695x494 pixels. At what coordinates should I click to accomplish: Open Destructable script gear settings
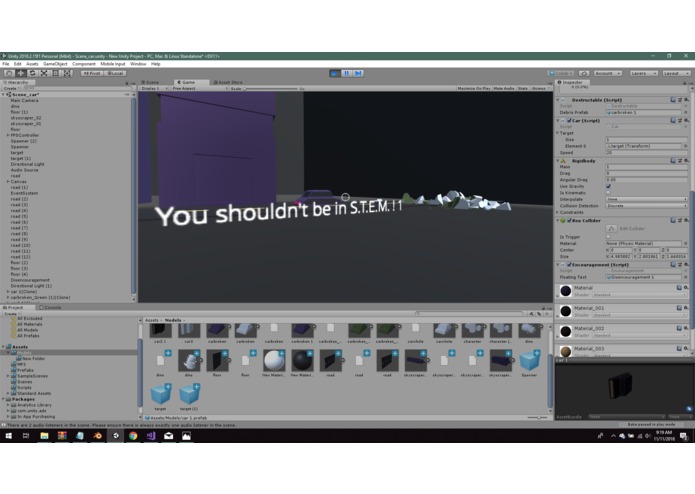click(686, 100)
